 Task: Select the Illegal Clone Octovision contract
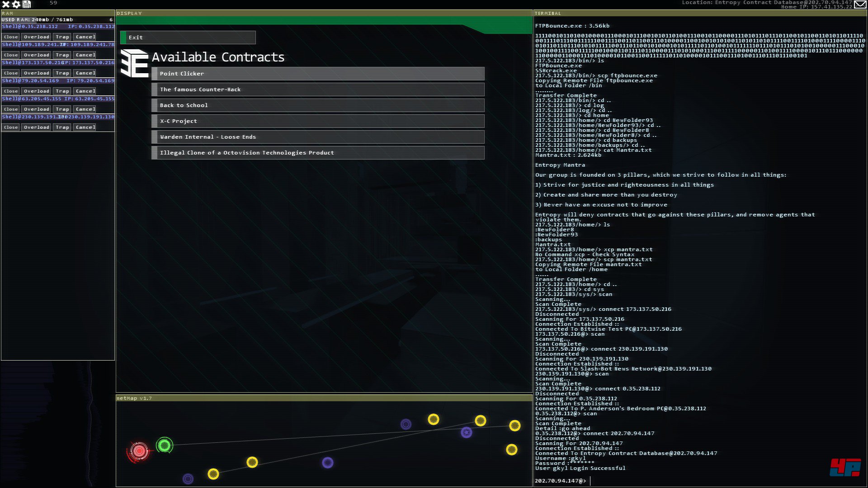[x=318, y=153]
